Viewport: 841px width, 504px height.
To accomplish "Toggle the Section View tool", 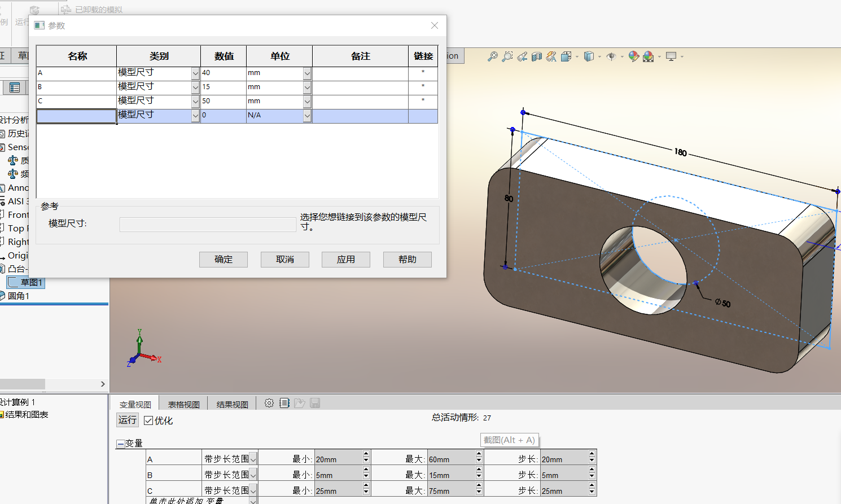I will coord(537,56).
